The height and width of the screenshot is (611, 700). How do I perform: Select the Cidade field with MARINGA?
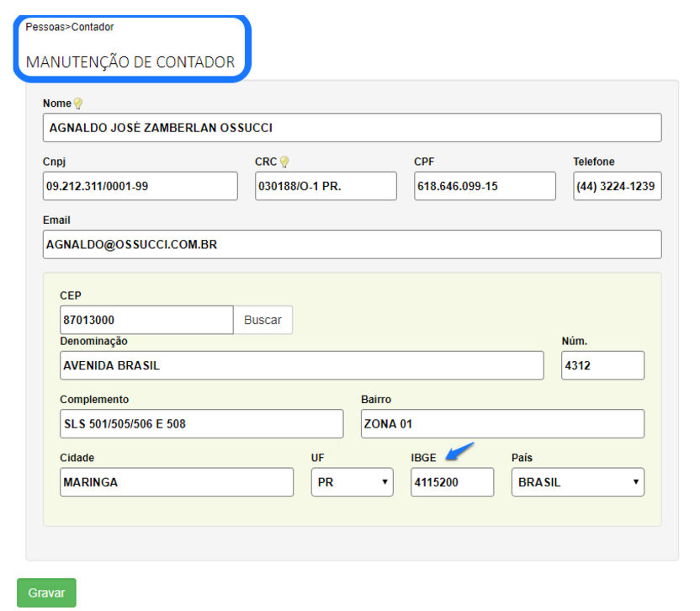(x=177, y=482)
